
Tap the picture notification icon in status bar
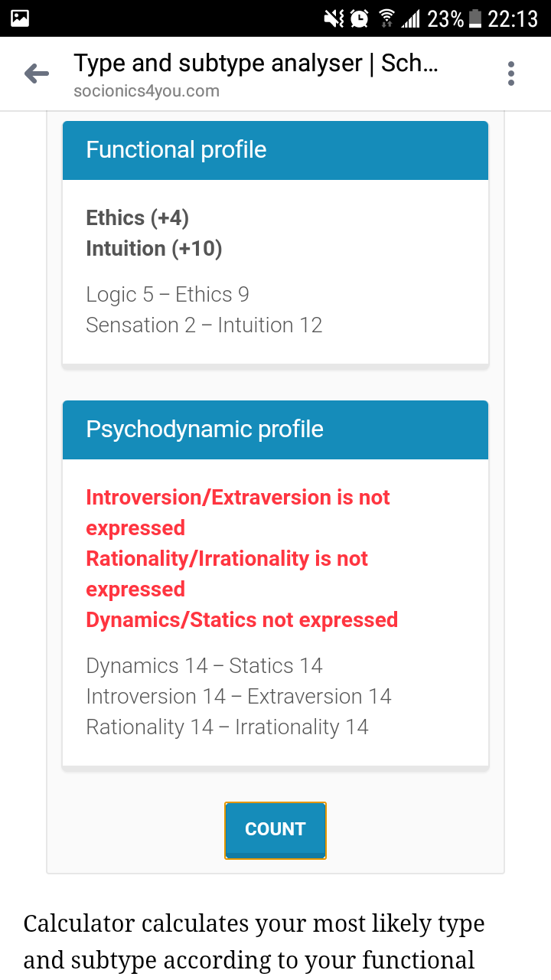tap(19, 18)
